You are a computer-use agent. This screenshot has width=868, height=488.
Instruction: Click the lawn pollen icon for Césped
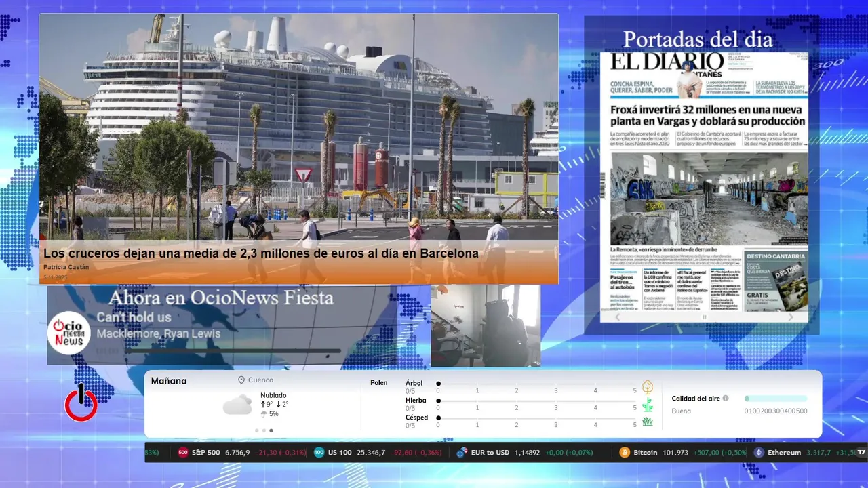point(648,422)
